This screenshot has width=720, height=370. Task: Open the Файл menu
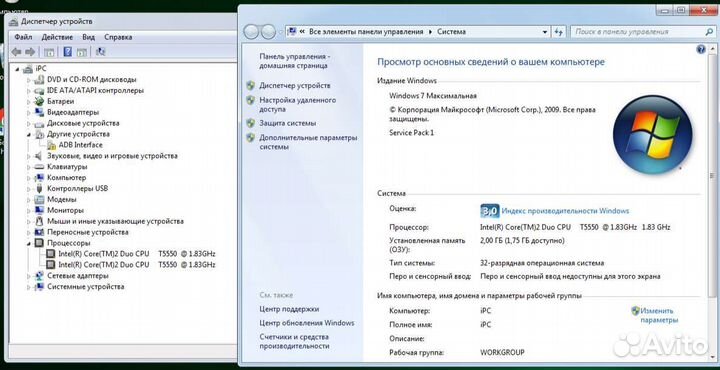pyautogui.click(x=23, y=37)
